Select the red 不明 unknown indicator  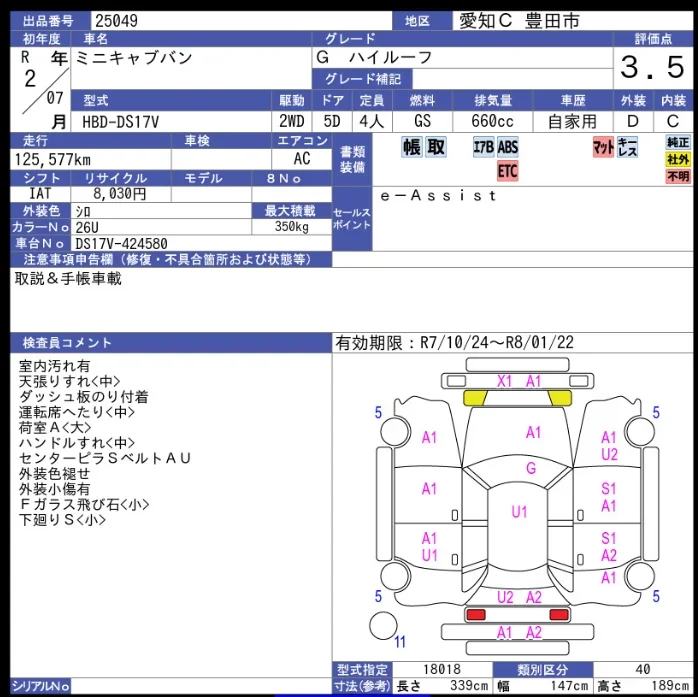(678, 176)
